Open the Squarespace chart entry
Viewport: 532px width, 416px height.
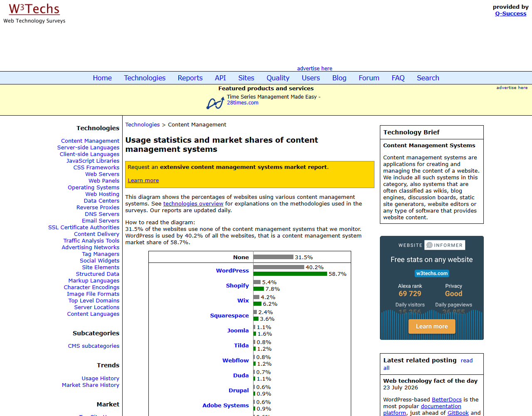pos(229,315)
